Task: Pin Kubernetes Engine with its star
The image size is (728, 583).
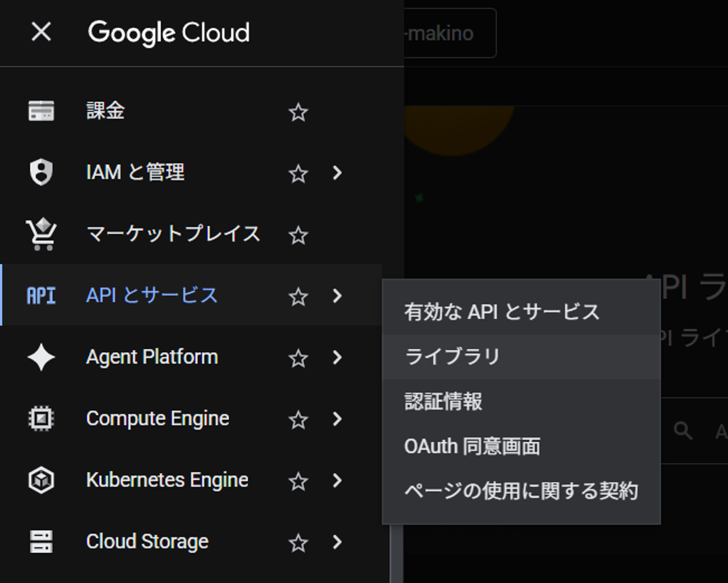Action: click(x=298, y=481)
